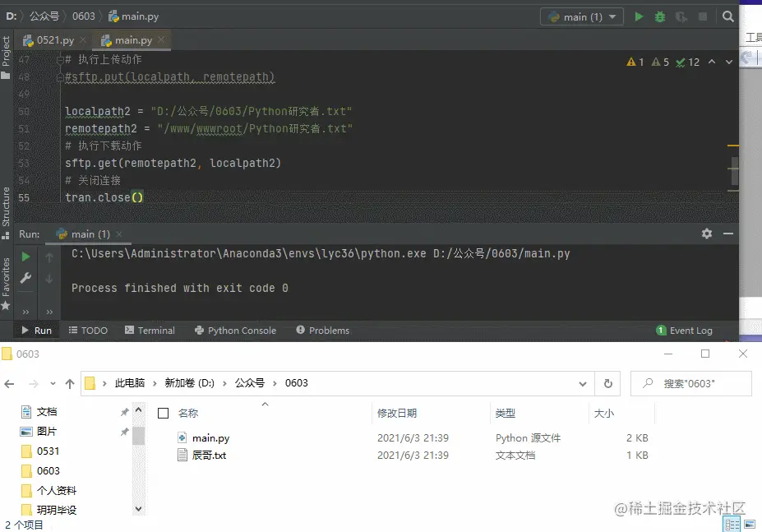The height and width of the screenshot is (532, 762).
Task: Click the weak warning indicator showing 5
Action: tap(660, 62)
